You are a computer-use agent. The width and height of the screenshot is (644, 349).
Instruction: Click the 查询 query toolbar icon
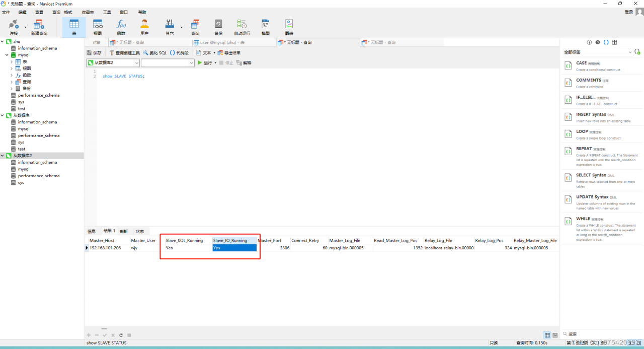[x=195, y=27]
